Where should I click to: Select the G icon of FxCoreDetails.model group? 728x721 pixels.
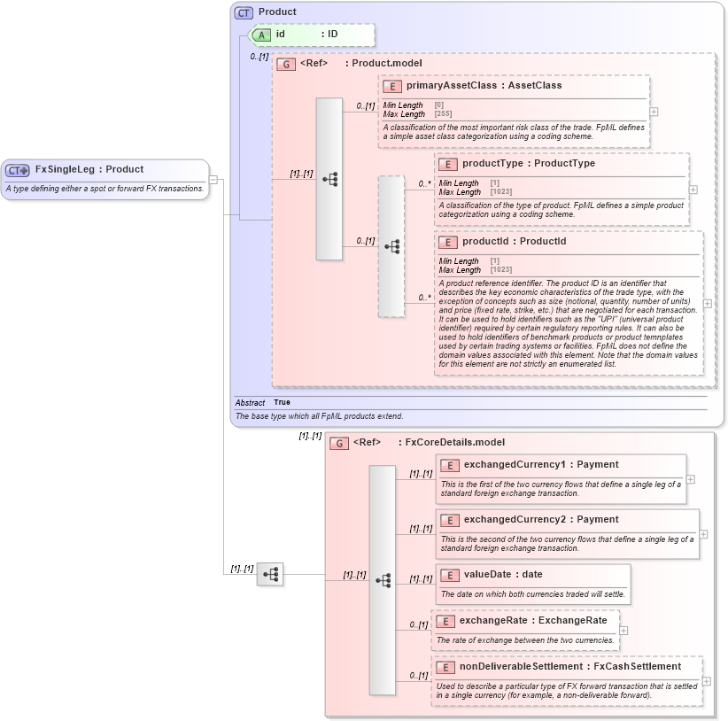click(x=337, y=442)
